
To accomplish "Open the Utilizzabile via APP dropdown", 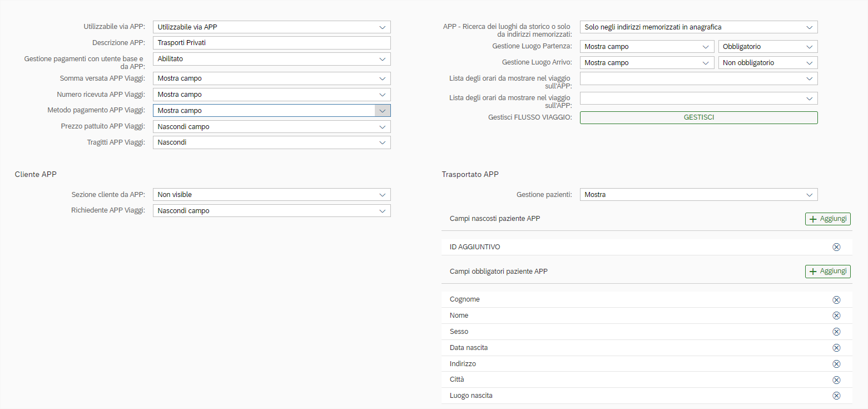I will point(382,27).
